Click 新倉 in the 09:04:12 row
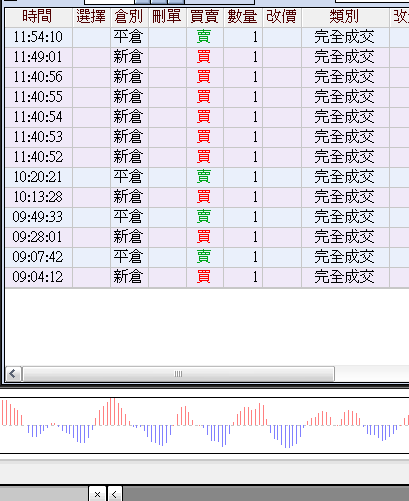 tap(128, 277)
